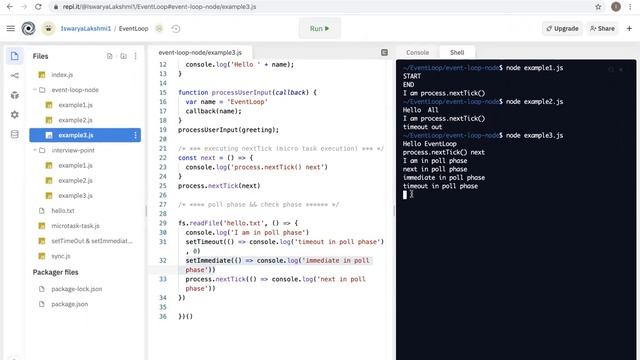Open the IswaryaLakshmi1 profile link
640x360 pixels.
86,29
